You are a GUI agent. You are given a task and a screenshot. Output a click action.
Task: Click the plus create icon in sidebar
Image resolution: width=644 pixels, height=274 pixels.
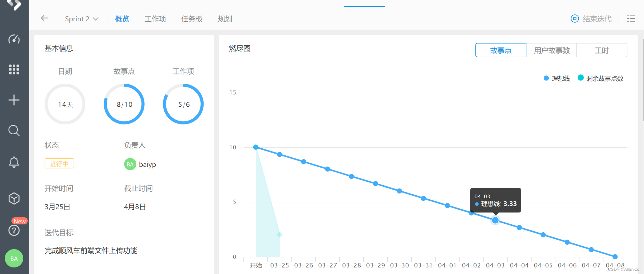[x=14, y=100]
